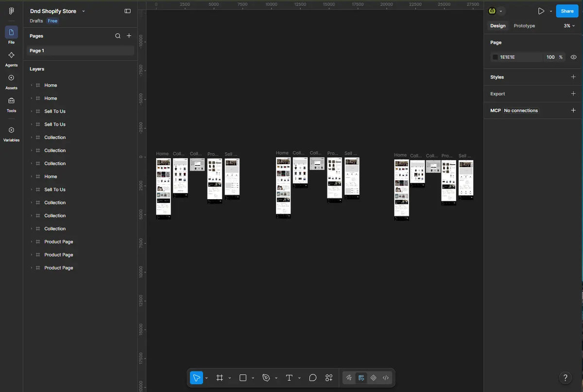This screenshot has width=583, height=392.
Task: Switch to Dev Mode code toggle
Action: click(386, 377)
